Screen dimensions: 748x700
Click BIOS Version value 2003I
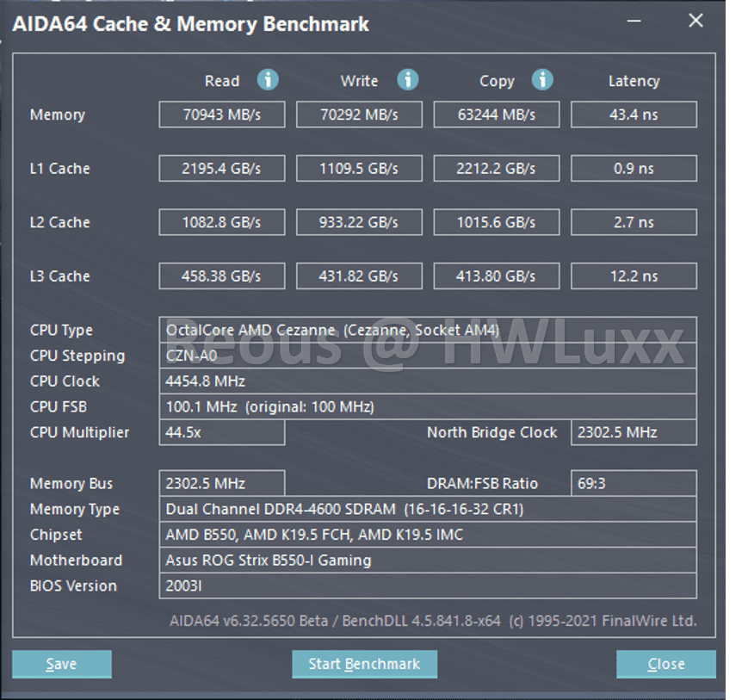pyautogui.click(x=428, y=586)
